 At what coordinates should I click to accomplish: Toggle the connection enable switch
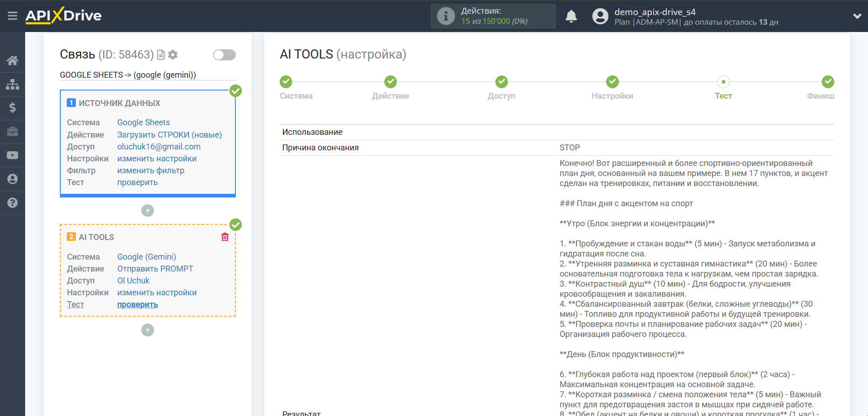[224, 55]
